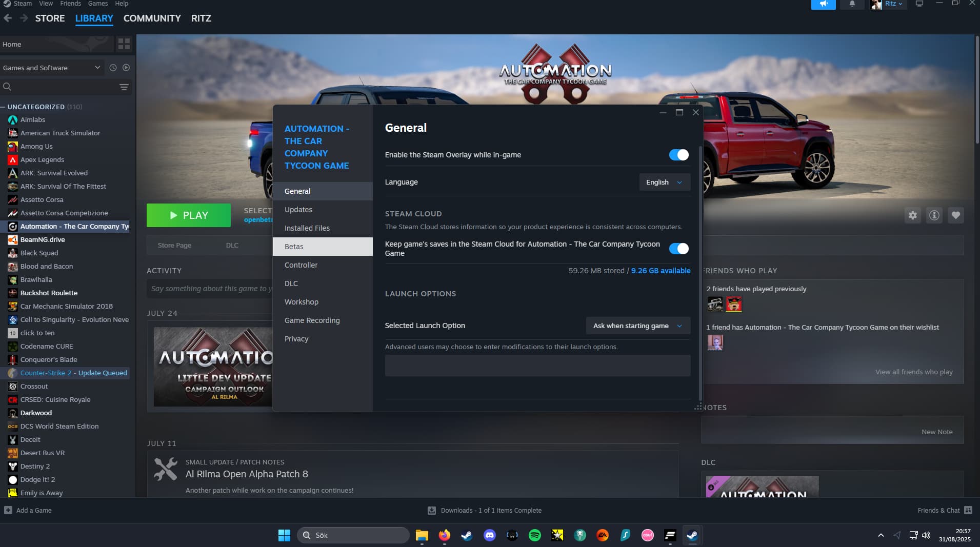This screenshot has height=547, width=980.
Task: Open library filter options icon
Action: (x=124, y=87)
